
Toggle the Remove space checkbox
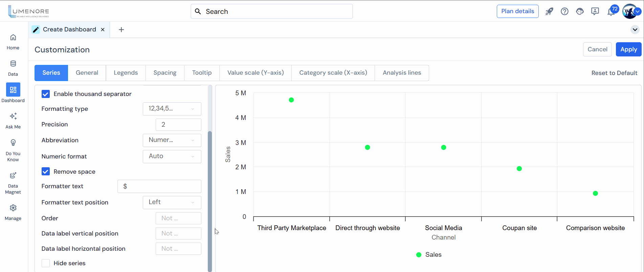point(46,172)
